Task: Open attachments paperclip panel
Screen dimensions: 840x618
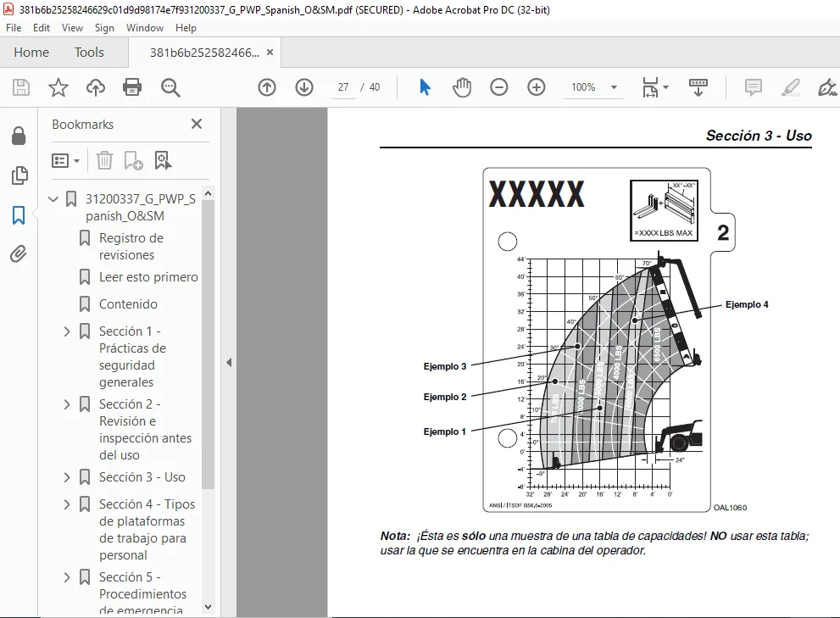Action: click(x=19, y=253)
